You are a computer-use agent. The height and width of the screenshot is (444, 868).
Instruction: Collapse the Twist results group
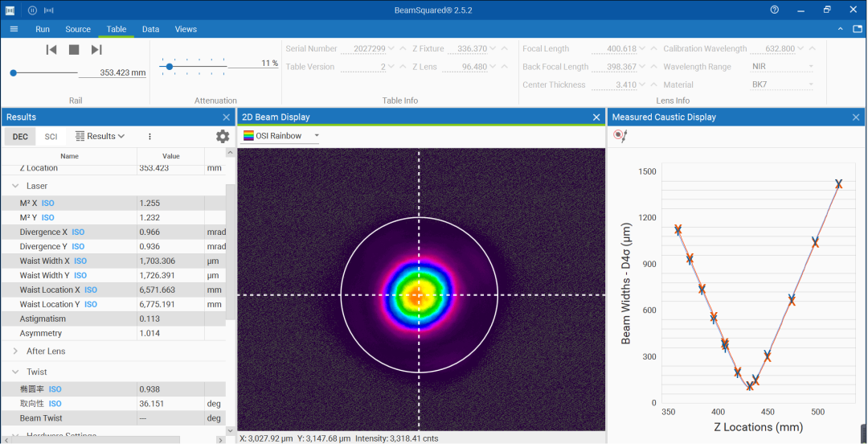pyautogui.click(x=15, y=372)
